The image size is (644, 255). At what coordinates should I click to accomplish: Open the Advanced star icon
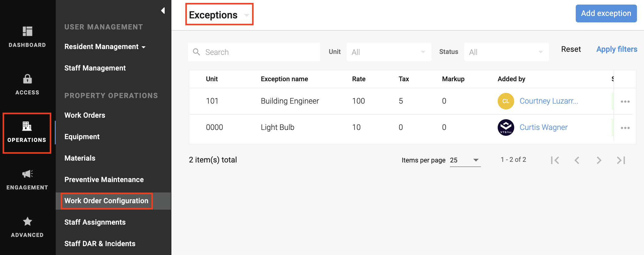27,221
